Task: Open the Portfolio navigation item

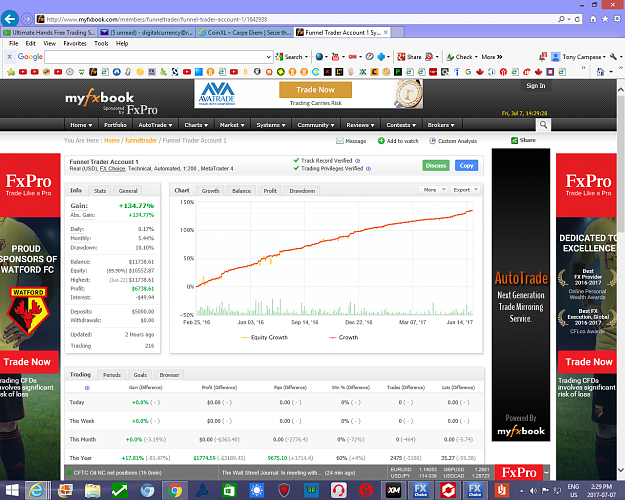Action: point(115,125)
